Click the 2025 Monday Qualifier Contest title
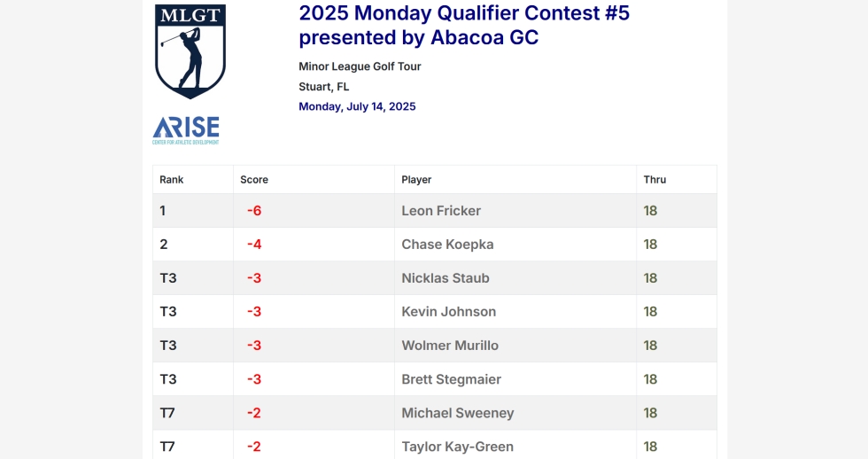Screen dimensions: 868x459 (464, 26)
